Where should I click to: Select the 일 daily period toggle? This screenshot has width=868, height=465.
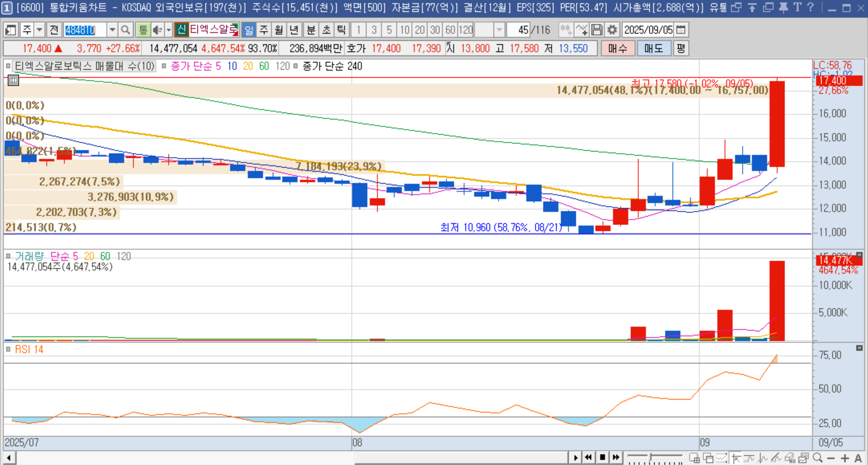click(249, 30)
